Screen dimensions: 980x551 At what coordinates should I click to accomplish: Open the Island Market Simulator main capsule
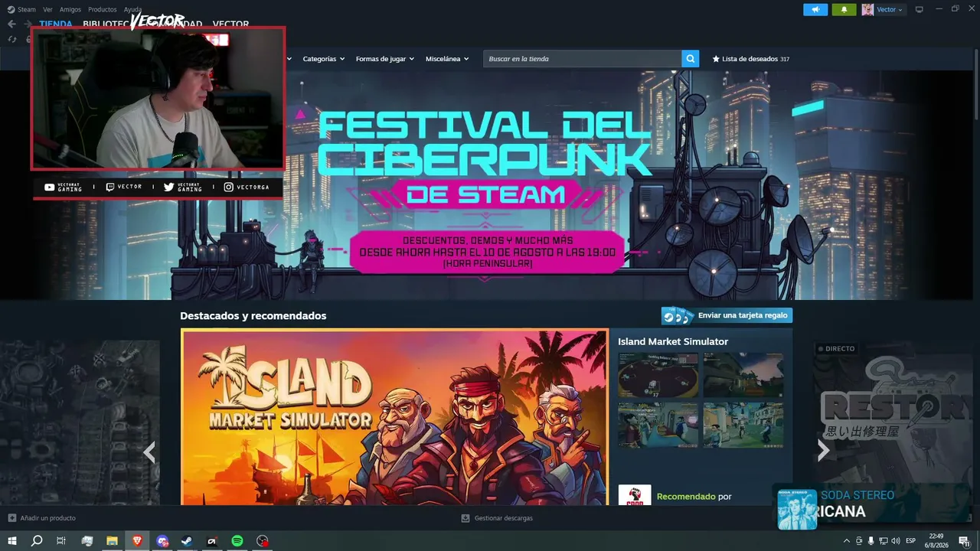coord(394,417)
